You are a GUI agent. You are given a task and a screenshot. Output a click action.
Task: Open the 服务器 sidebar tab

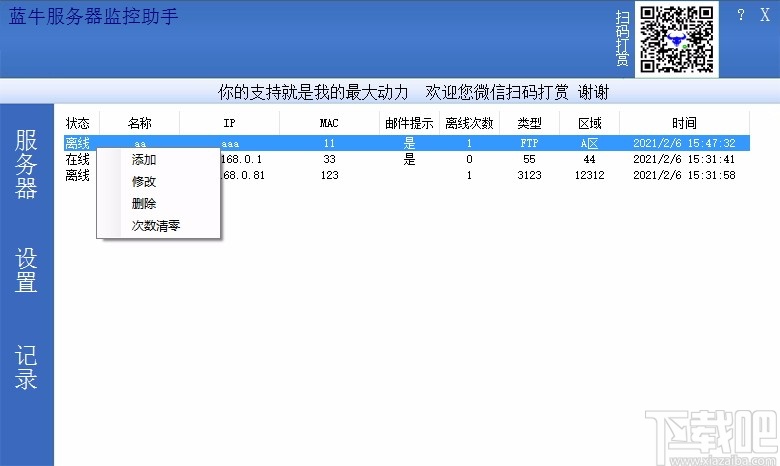tap(26, 164)
